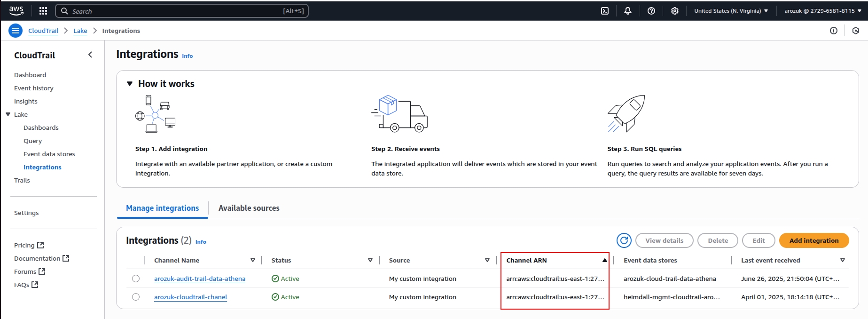Open the info panel icon

point(834,31)
